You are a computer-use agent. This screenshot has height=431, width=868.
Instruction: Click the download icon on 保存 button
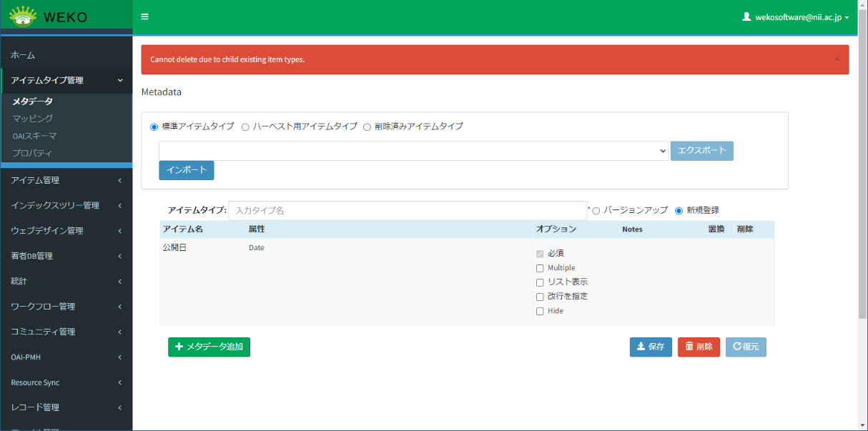(x=641, y=347)
